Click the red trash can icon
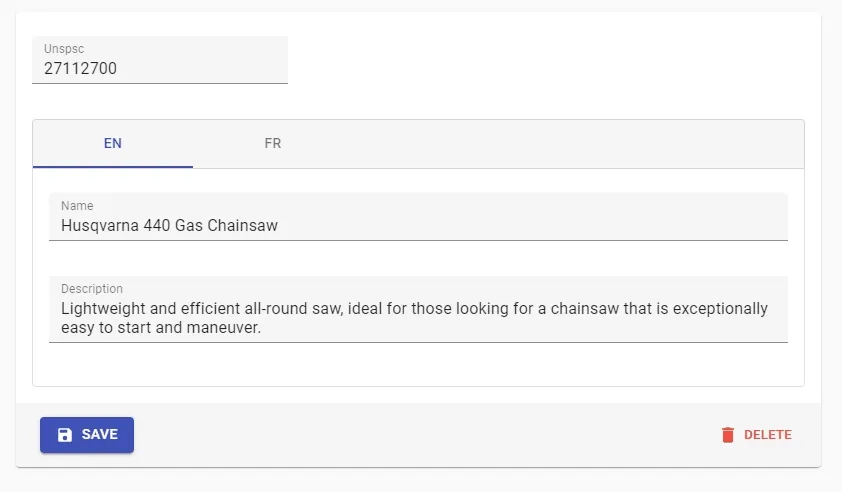 click(x=728, y=435)
